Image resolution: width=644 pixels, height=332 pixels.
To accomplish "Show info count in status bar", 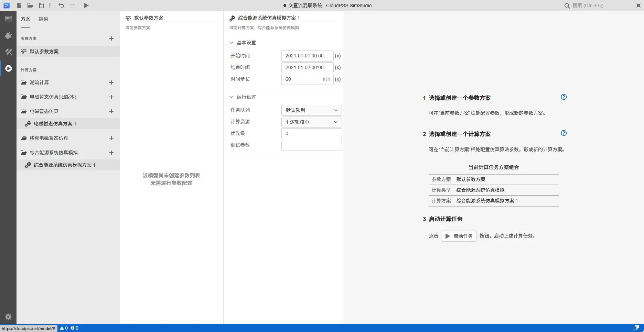I will [75, 328].
